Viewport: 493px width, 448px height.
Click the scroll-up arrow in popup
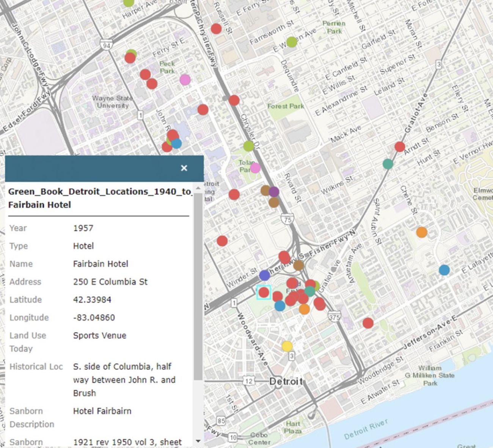[x=198, y=188]
